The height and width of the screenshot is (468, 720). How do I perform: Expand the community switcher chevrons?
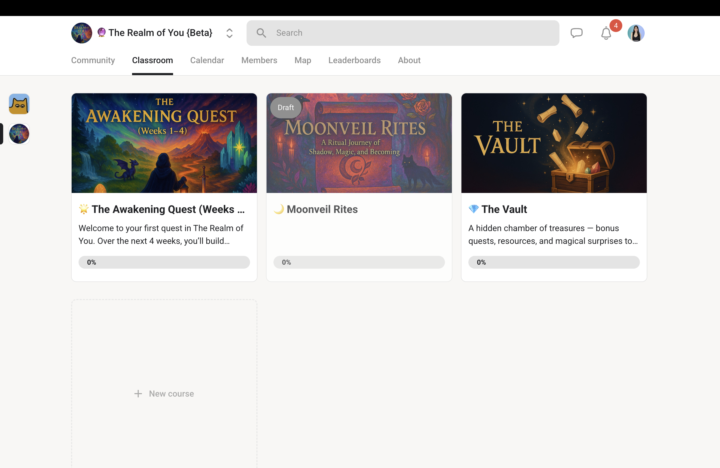pos(229,33)
